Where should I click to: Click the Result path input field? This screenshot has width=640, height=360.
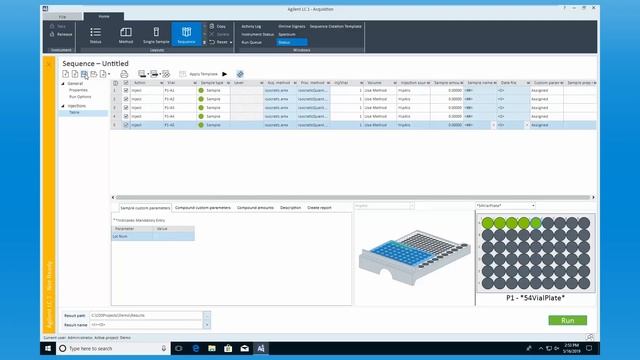[146, 316]
